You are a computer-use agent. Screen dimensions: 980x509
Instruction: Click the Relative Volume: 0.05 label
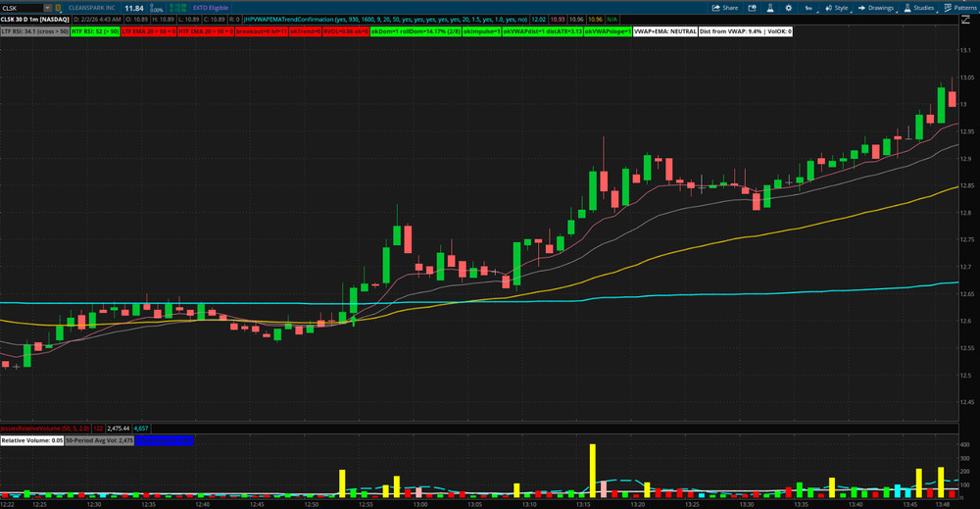(x=32, y=441)
